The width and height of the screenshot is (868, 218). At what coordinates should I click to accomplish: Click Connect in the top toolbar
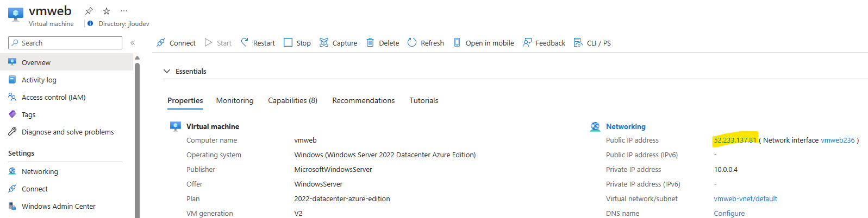point(176,43)
